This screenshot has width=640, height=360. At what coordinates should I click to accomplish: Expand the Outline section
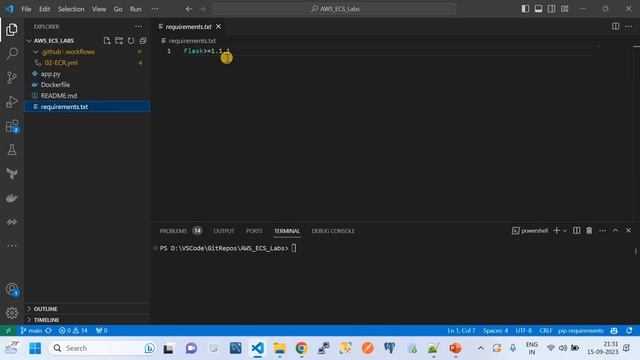(45, 309)
